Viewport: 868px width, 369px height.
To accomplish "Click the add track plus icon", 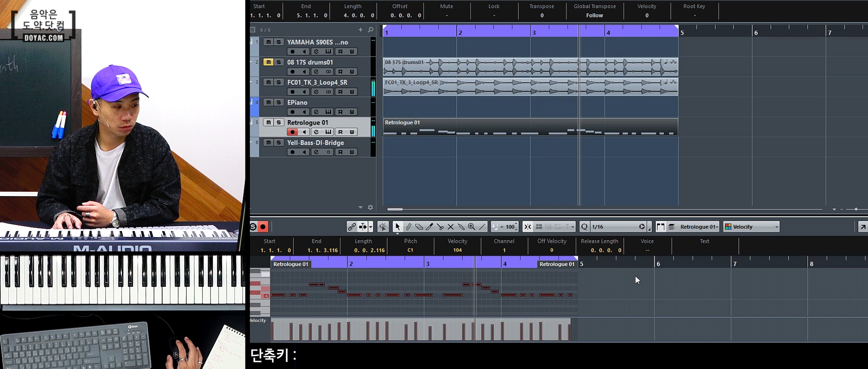I will coord(361,30).
